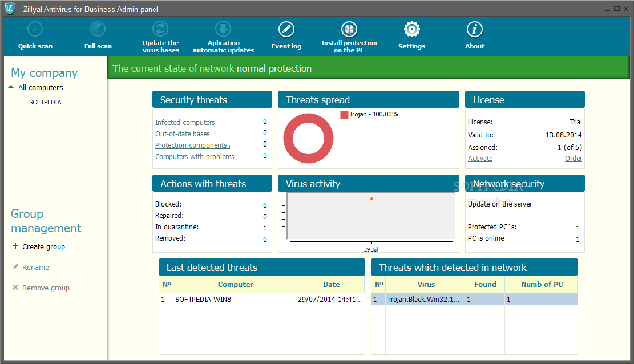This screenshot has height=364, width=634.
Task: Click the network state normal protection banner
Action: 368,68
